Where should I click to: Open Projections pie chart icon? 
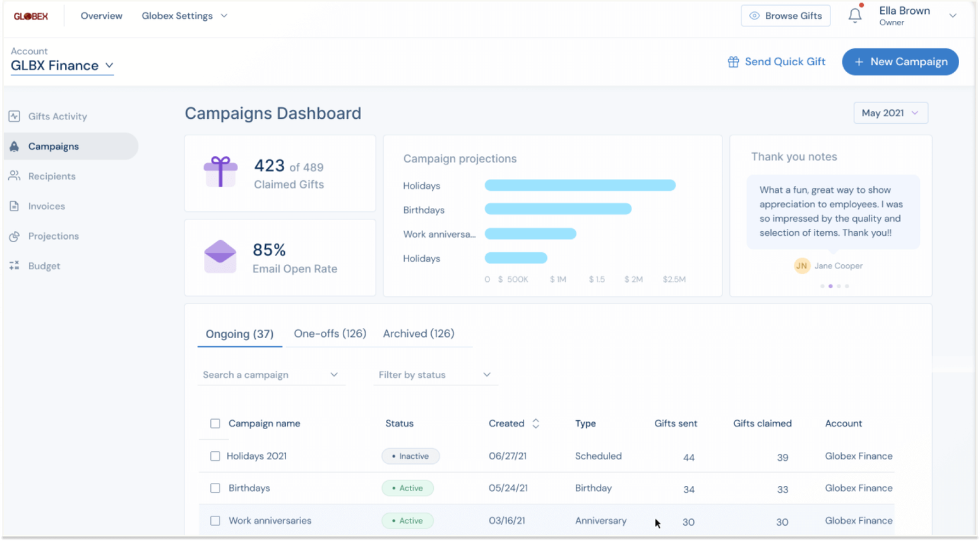pyautogui.click(x=15, y=236)
